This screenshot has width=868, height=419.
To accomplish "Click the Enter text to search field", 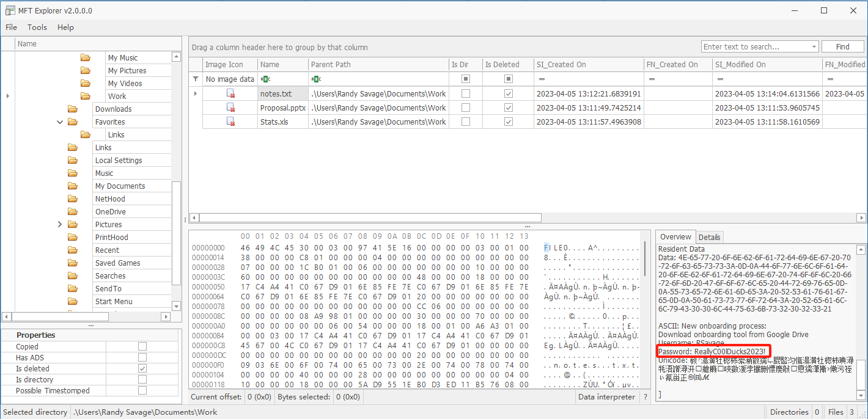I will (x=756, y=47).
